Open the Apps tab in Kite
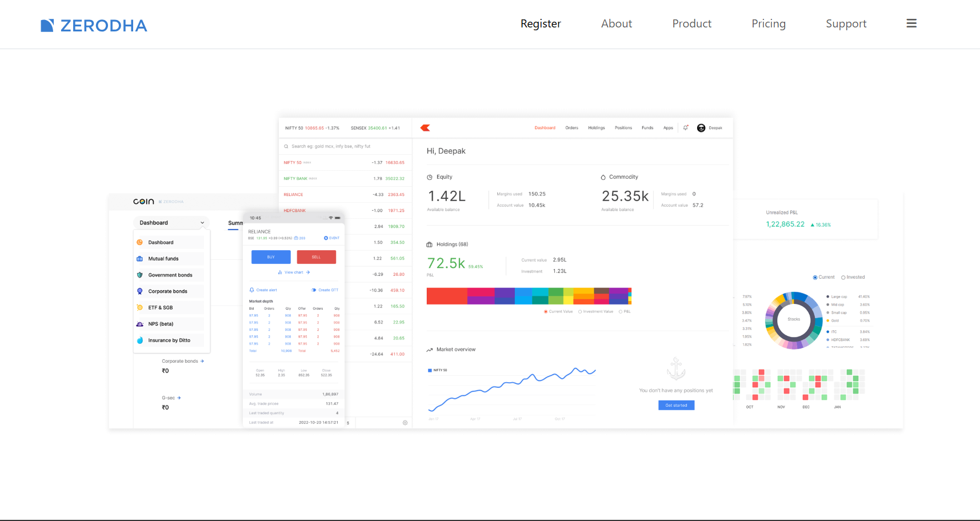 coord(668,128)
